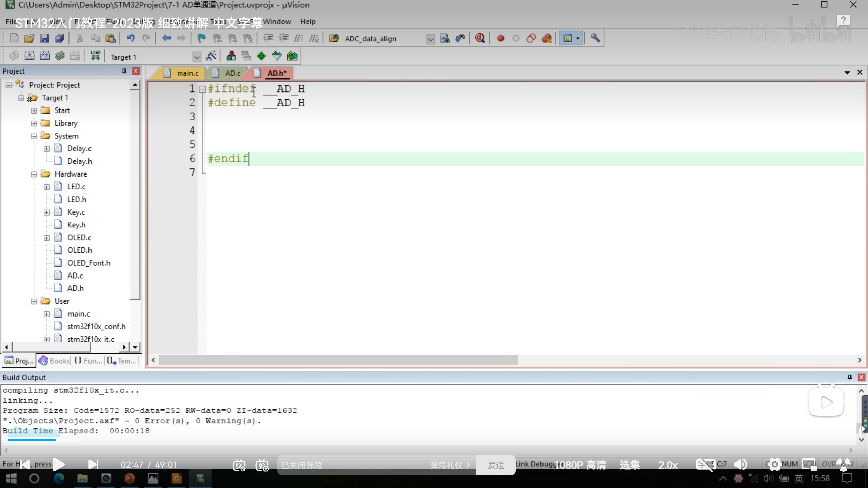Select the AD.h* editor tab
The image size is (868, 488).
(271, 73)
